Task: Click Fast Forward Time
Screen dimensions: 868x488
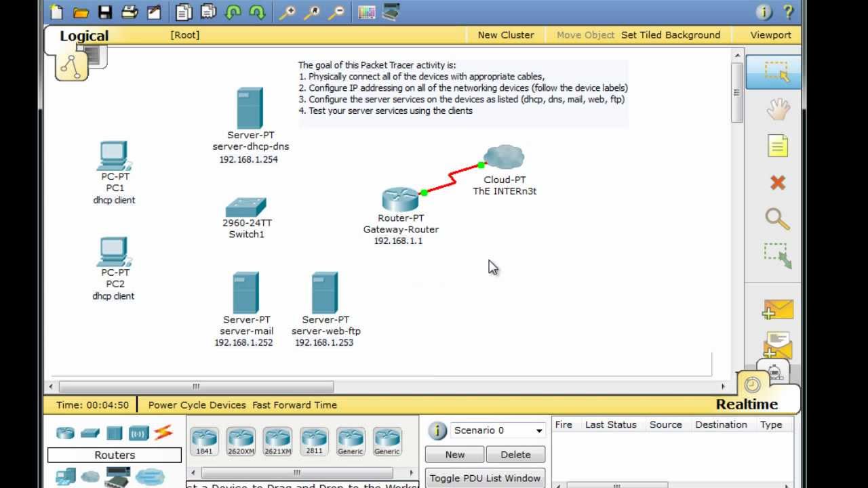Action: pos(295,405)
